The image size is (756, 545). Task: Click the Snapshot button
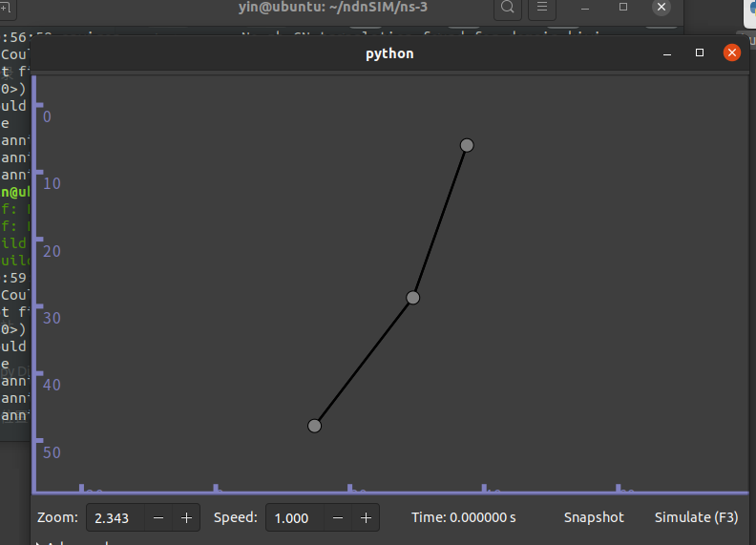(x=594, y=517)
